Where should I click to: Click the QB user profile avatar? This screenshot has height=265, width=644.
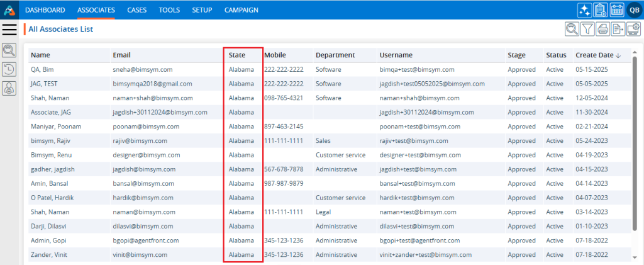pos(633,9)
